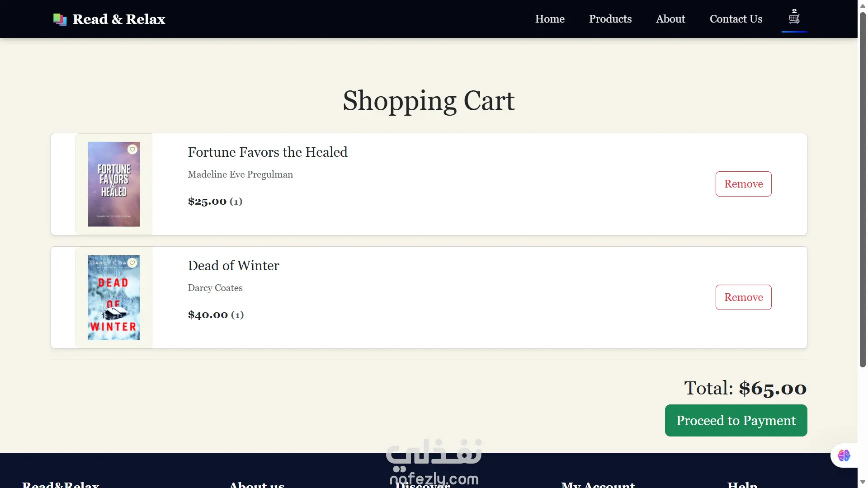The image size is (868, 488).
Task: Navigate to the About page
Action: [670, 19]
